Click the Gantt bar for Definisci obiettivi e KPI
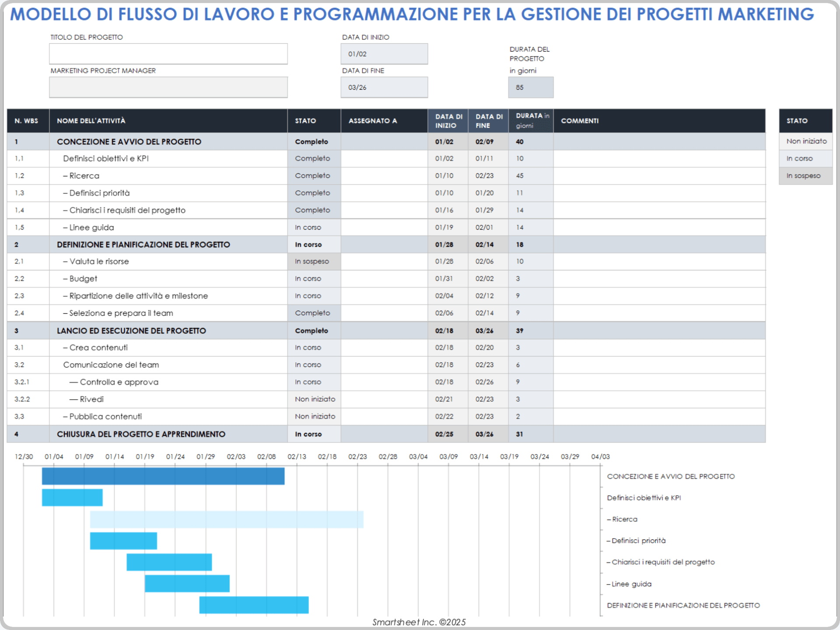Image resolution: width=840 pixels, height=630 pixels. pyautogui.click(x=72, y=497)
